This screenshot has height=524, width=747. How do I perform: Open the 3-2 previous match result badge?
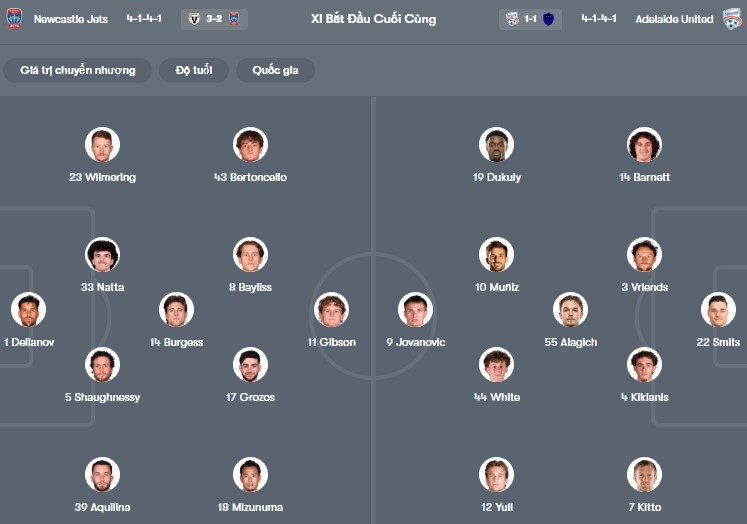[x=214, y=19]
